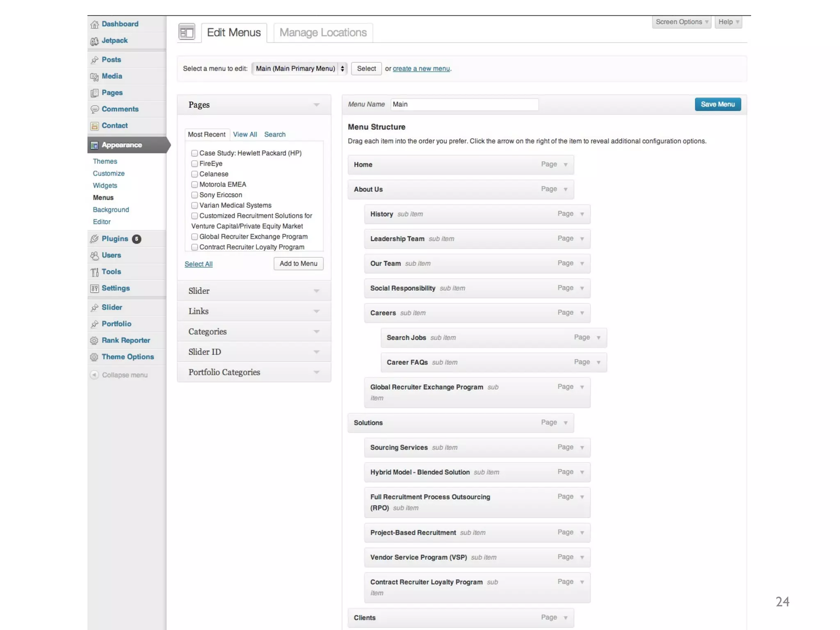Tick the Sony Ericcson checkbox

tap(194, 195)
